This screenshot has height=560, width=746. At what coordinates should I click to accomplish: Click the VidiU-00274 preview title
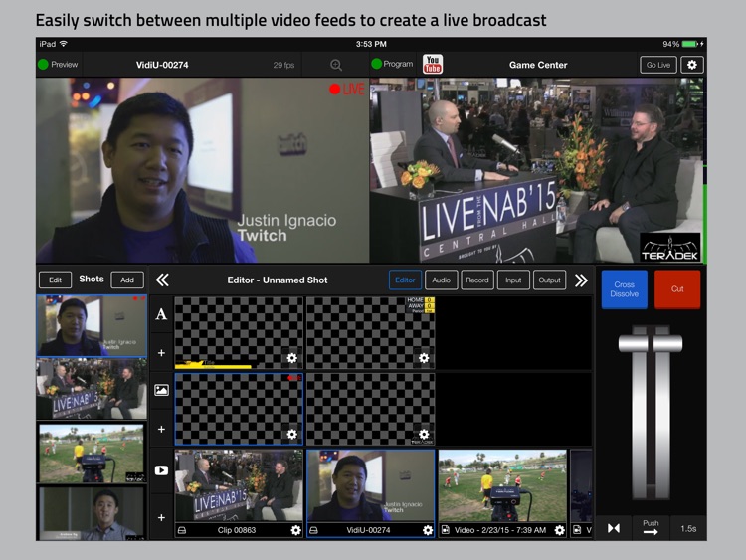[162, 65]
